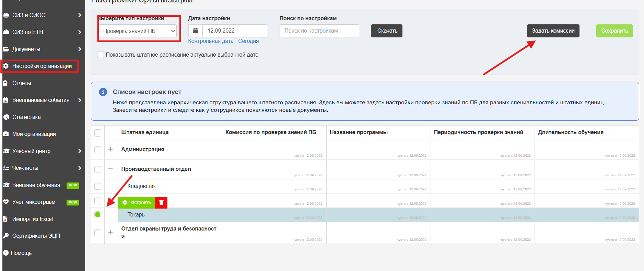Click the Поиск по настройкам search field
Screen dimensions: 644x271
[319, 31]
